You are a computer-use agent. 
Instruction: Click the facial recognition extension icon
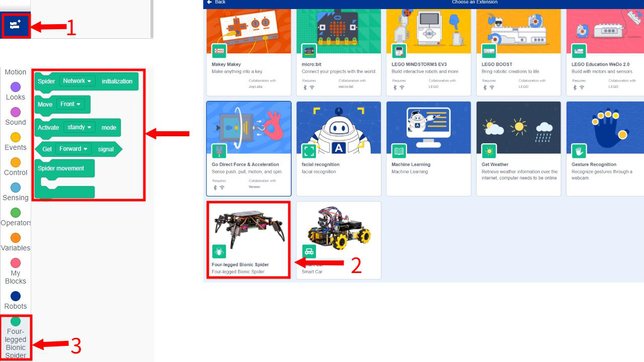click(x=309, y=151)
